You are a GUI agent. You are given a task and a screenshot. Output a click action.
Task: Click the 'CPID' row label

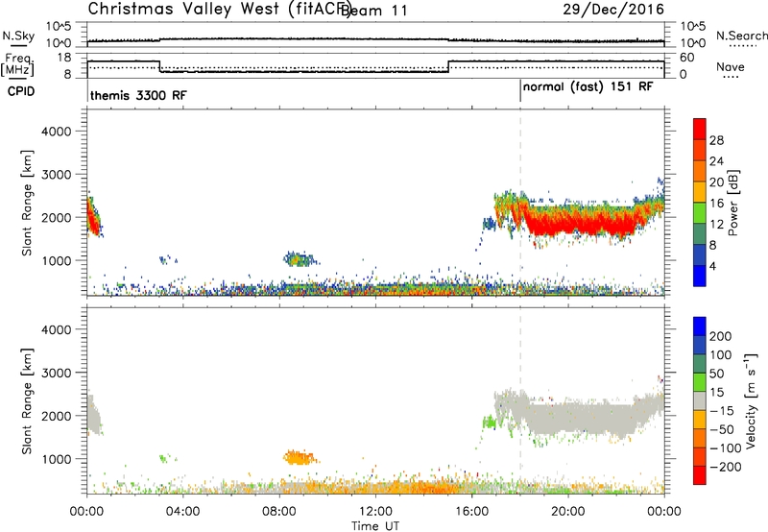tap(21, 91)
